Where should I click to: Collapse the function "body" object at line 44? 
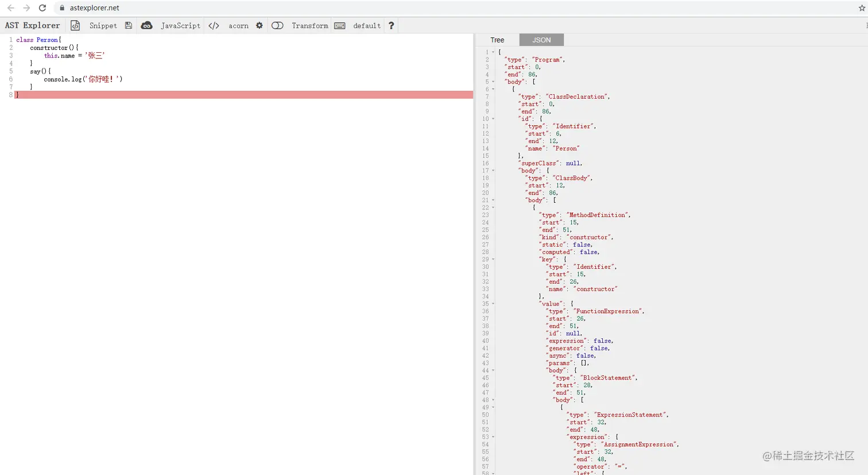pos(493,370)
